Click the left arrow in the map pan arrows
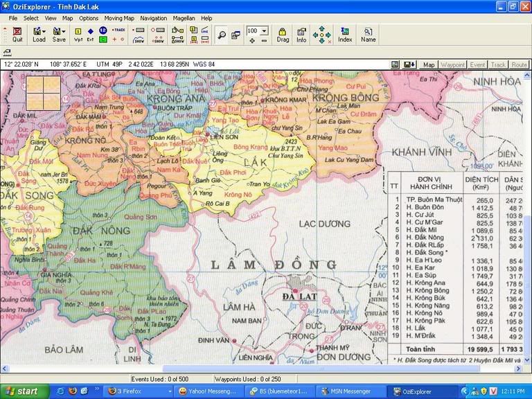 pos(315,35)
